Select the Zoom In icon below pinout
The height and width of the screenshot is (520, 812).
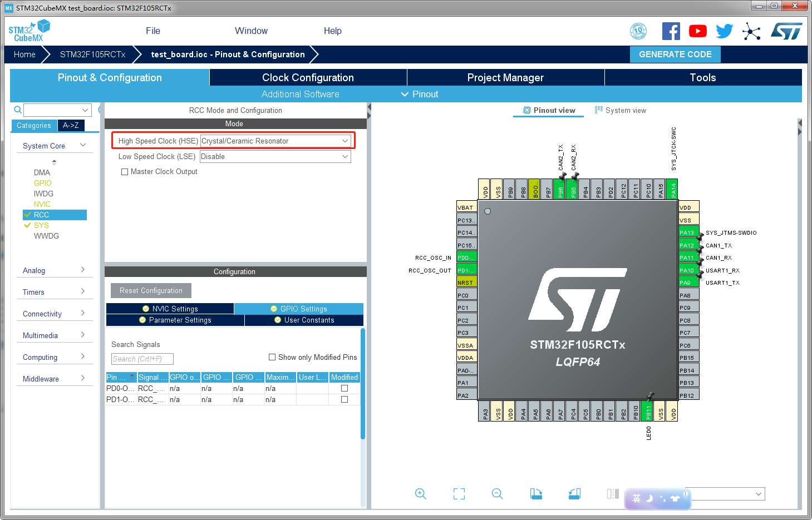coord(421,494)
